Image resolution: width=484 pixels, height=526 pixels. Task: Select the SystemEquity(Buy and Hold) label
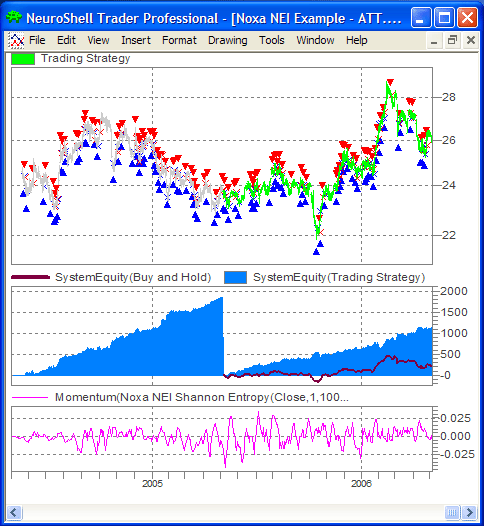point(133,277)
